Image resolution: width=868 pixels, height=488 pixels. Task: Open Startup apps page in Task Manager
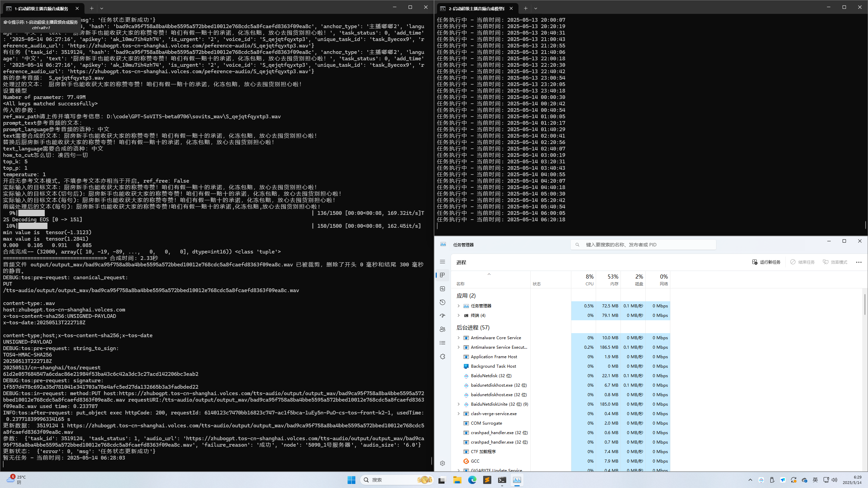point(442,316)
